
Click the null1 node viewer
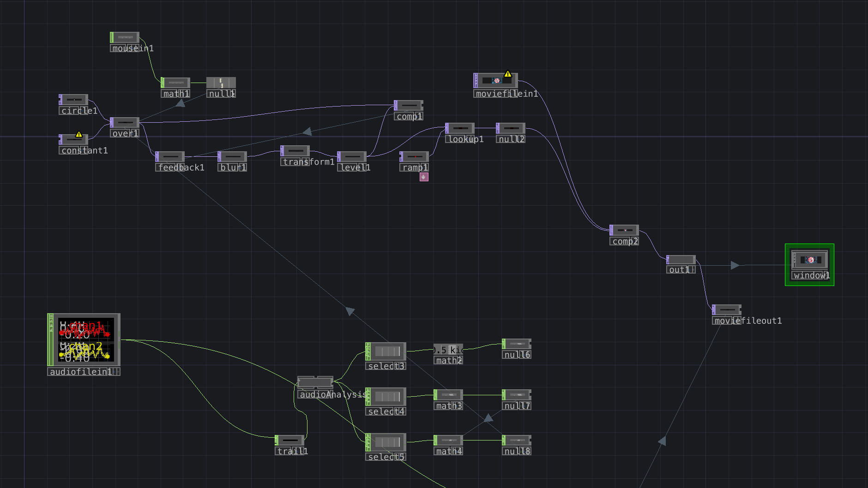pyautogui.click(x=221, y=83)
